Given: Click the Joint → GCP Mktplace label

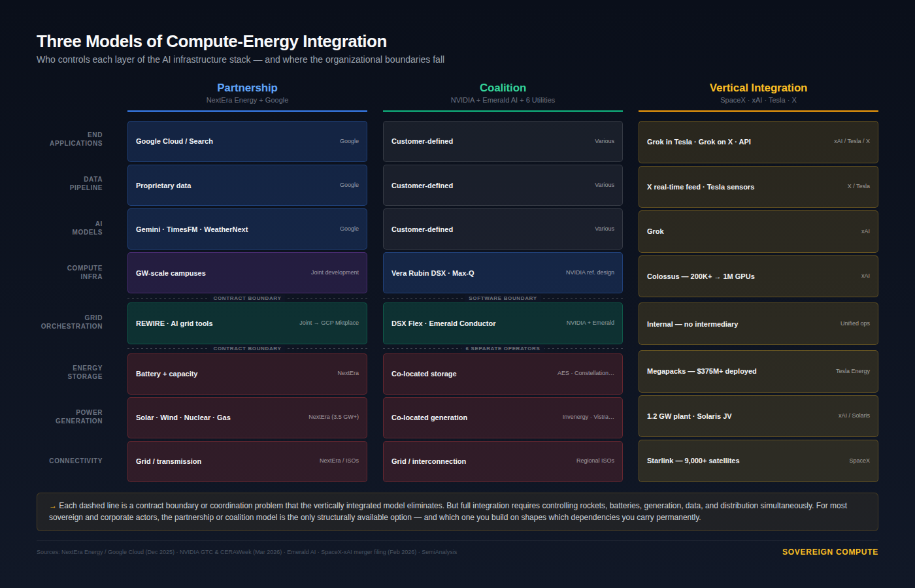Looking at the screenshot, I should pos(329,323).
